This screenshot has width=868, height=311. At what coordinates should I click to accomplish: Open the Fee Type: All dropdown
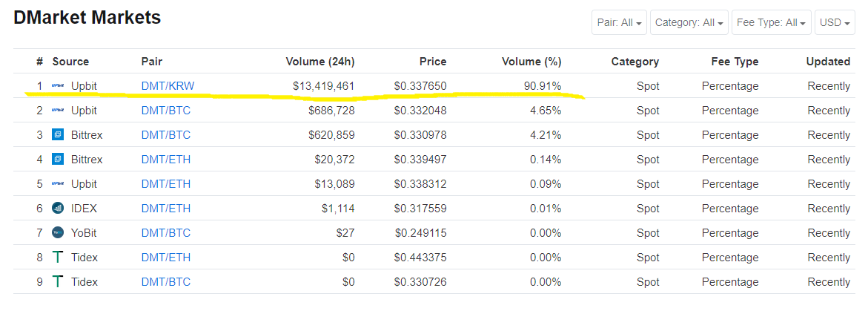[771, 22]
